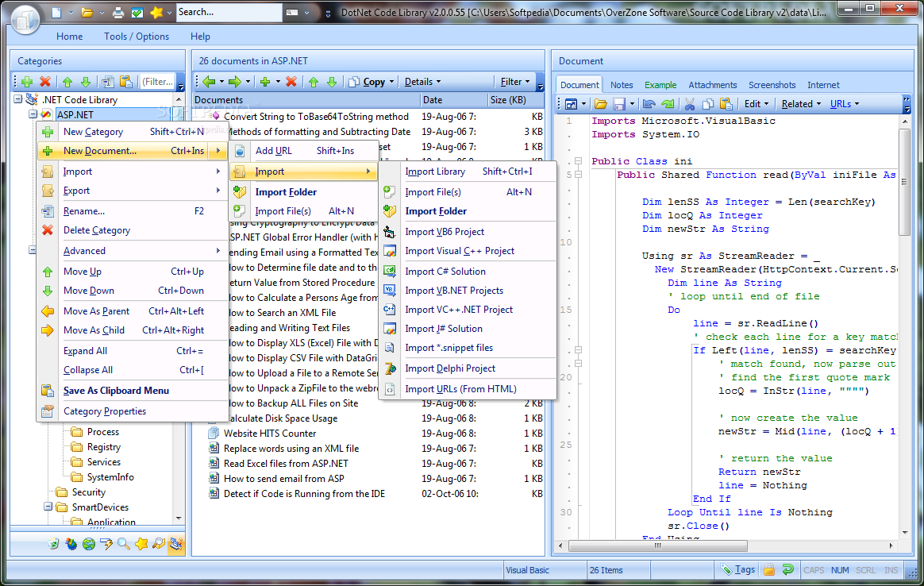Viewport: 924px width, 586px height.
Task: Click the yellow star favorites icon in title bar
Action: [x=156, y=13]
